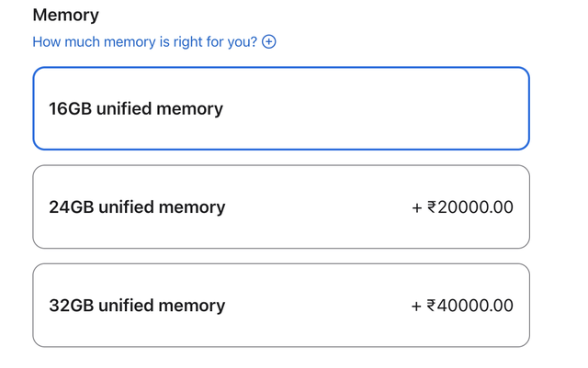
Task: Click the Memory section heading
Action: [65, 15]
